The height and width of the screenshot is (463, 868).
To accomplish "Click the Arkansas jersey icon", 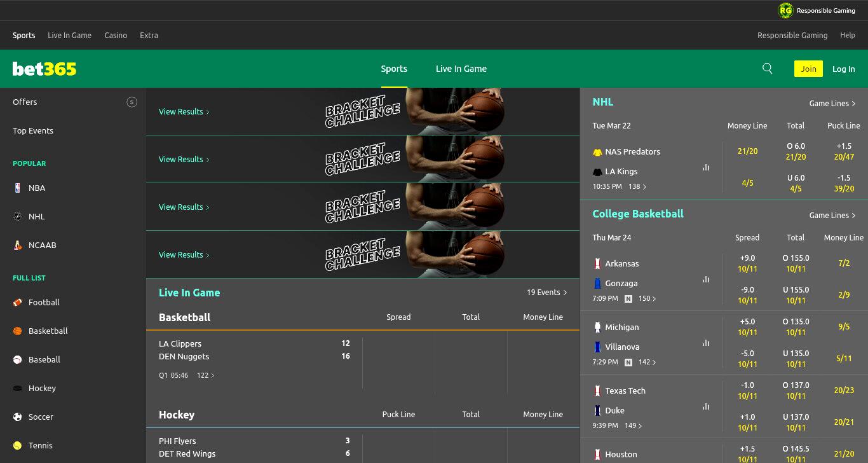I will [597, 263].
